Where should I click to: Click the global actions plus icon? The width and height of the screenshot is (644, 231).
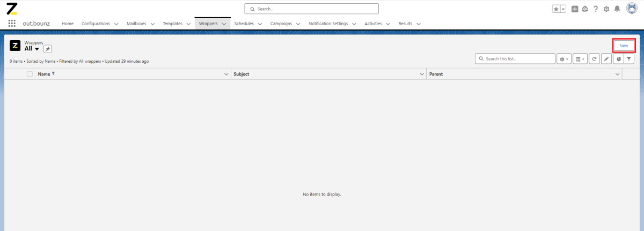coord(575,9)
